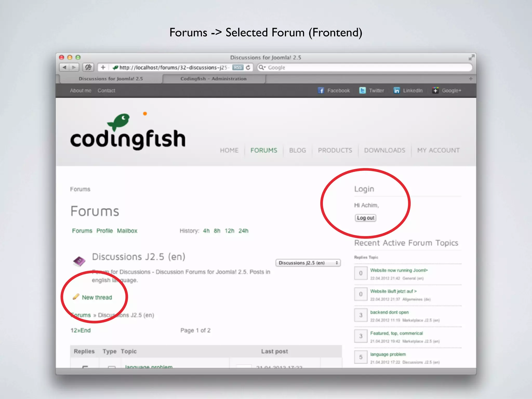Click the Google+ icon

click(x=435, y=90)
